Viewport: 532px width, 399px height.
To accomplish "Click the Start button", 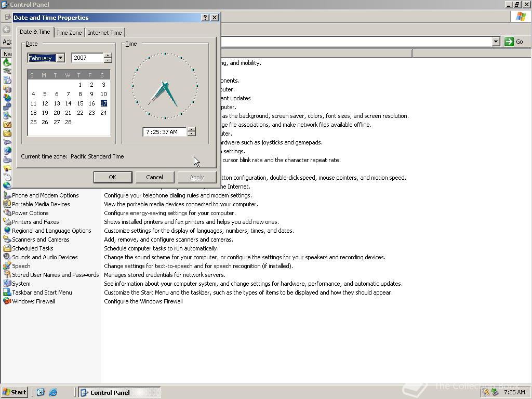I will pyautogui.click(x=14, y=392).
